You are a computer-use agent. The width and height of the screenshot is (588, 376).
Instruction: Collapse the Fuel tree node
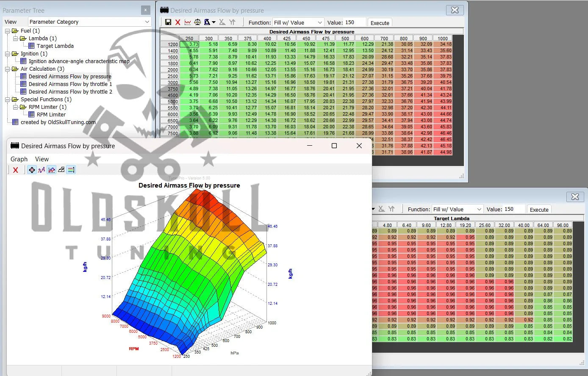pos(7,31)
